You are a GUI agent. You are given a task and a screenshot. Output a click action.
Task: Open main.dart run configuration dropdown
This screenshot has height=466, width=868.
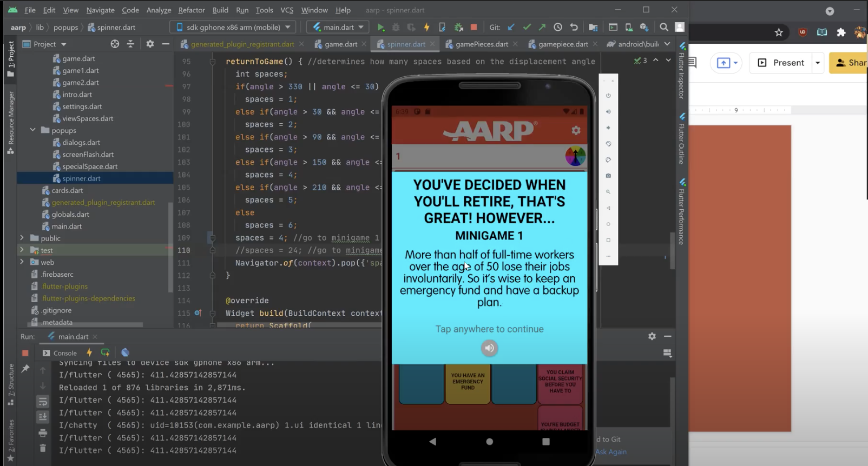point(338,27)
